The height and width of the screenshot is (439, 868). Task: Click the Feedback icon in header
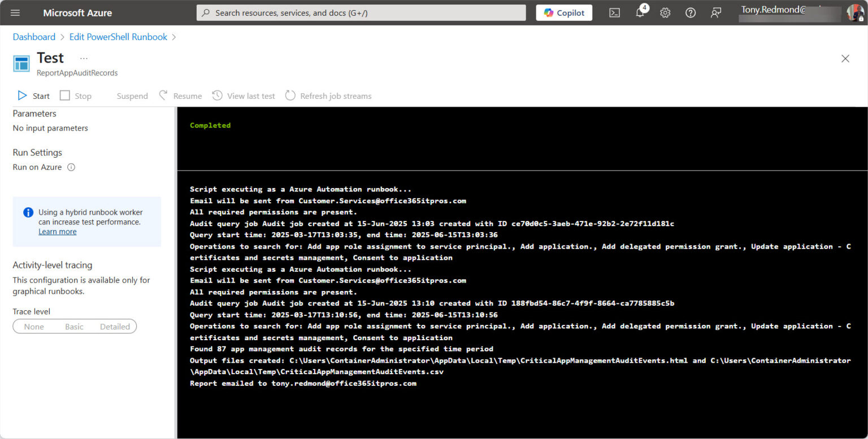click(x=716, y=12)
